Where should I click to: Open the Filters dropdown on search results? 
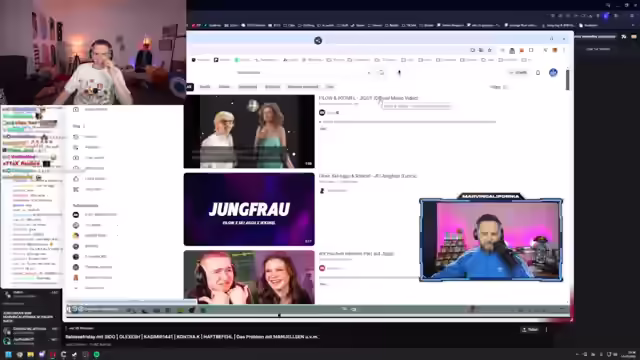point(498,87)
